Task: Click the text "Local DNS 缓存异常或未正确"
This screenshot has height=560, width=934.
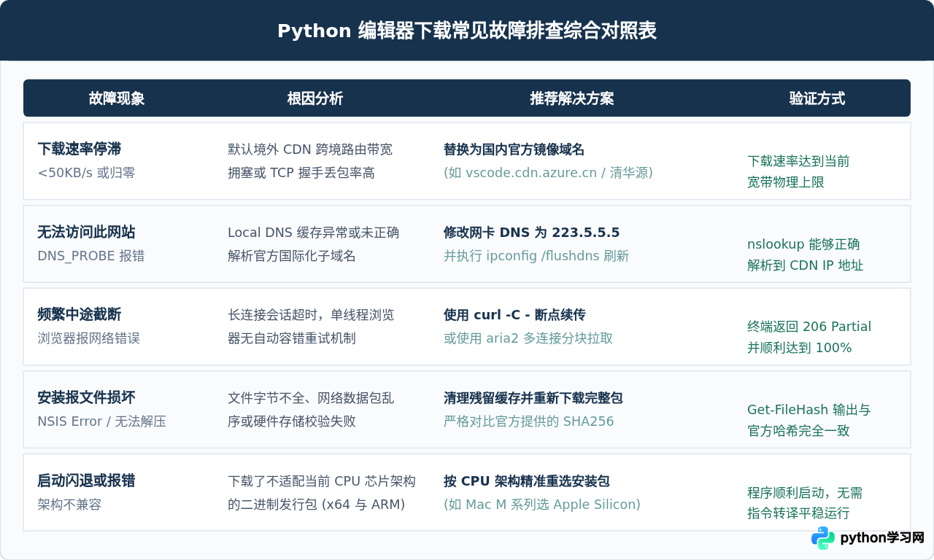Action: (314, 233)
